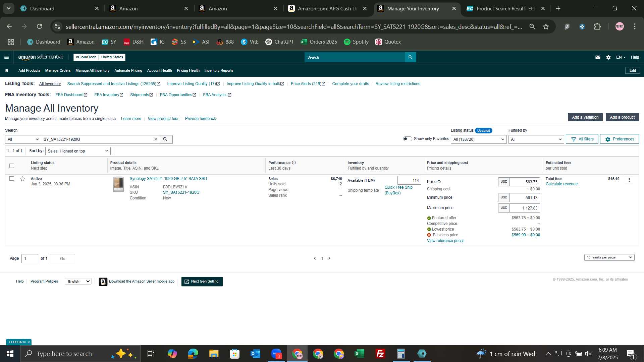Click the refresh icon next to Price

[x=439, y=182]
